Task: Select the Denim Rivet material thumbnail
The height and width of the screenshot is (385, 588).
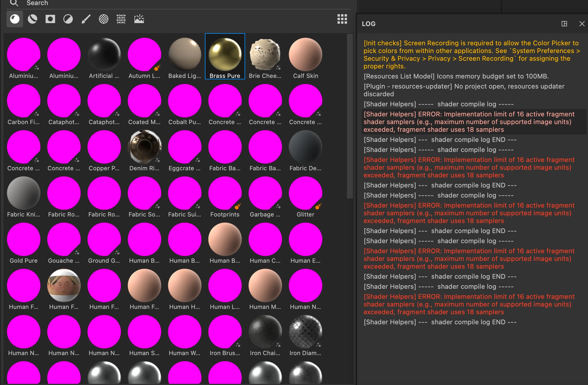Action: pyautogui.click(x=144, y=147)
